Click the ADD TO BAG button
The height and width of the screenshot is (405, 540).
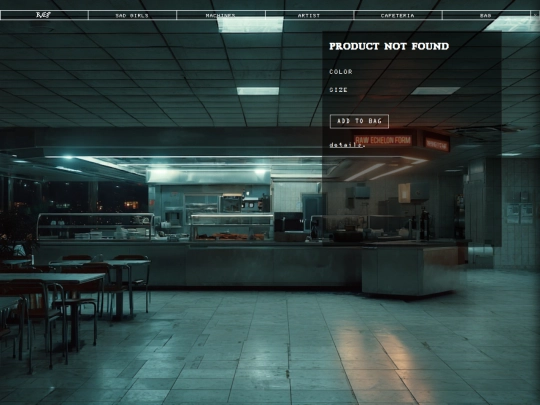tap(359, 121)
